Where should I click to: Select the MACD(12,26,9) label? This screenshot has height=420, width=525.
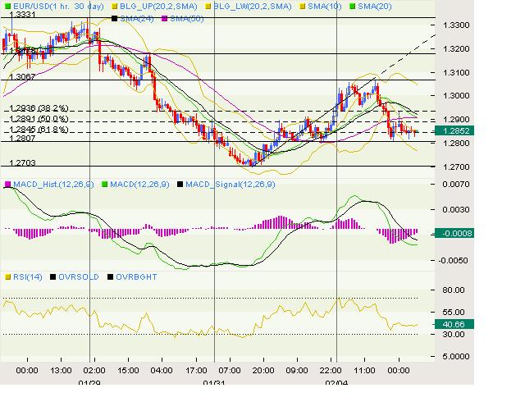coord(139,185)
